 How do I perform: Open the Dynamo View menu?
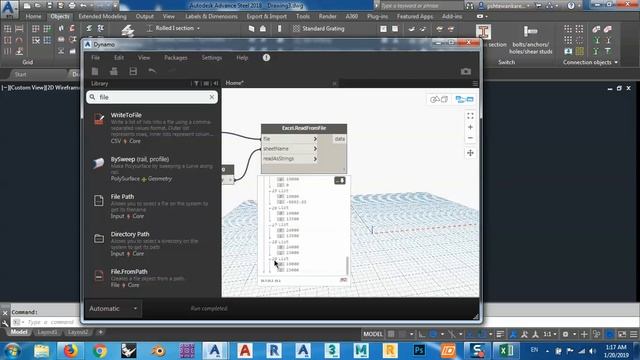click(x=144, y=58)
